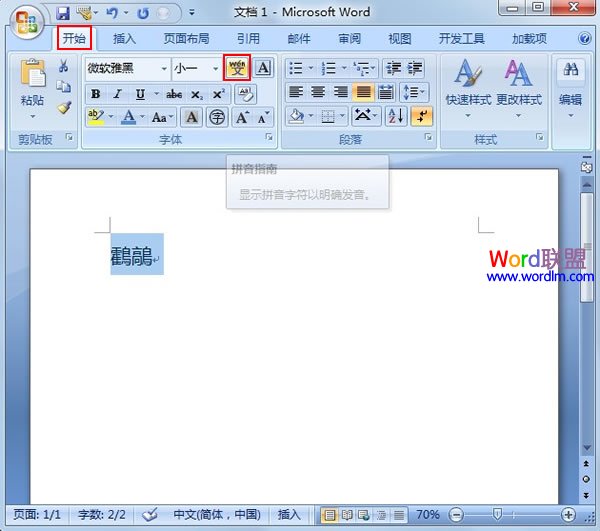This screenshot has height=531, width=600.
Task: Open font color dropdown arrow
Action: click(142, 116)
